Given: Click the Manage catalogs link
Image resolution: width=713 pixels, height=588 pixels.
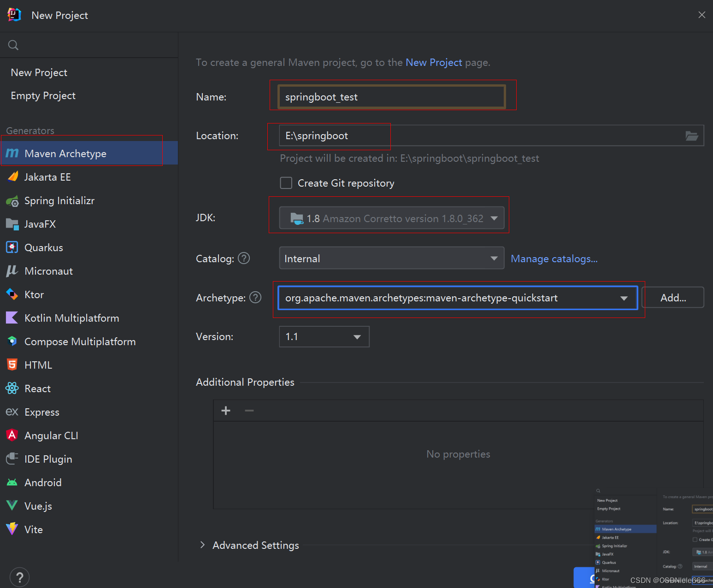Looking at the screenshot, I should pos(554,259).
